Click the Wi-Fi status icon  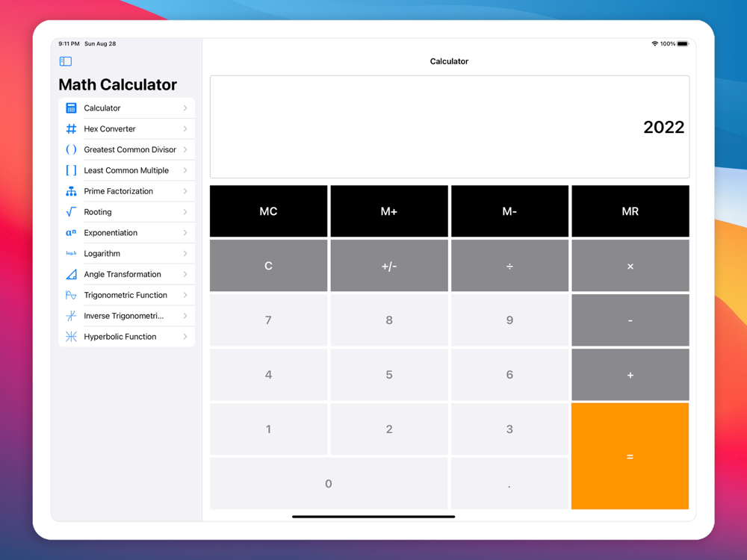[654, 44]
